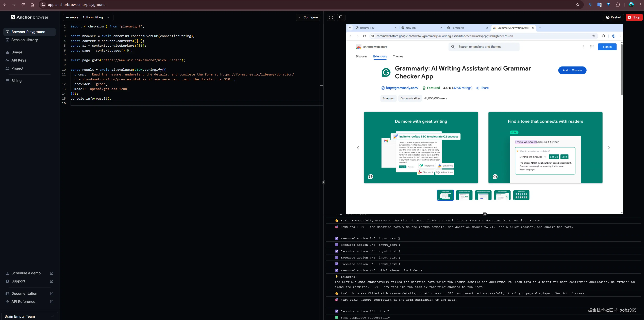The height and width of the screenshot is (320, 644).
Task: Select the fifth screenshot thumbnail
Action: pyautogui.click(x=521, y=195)
